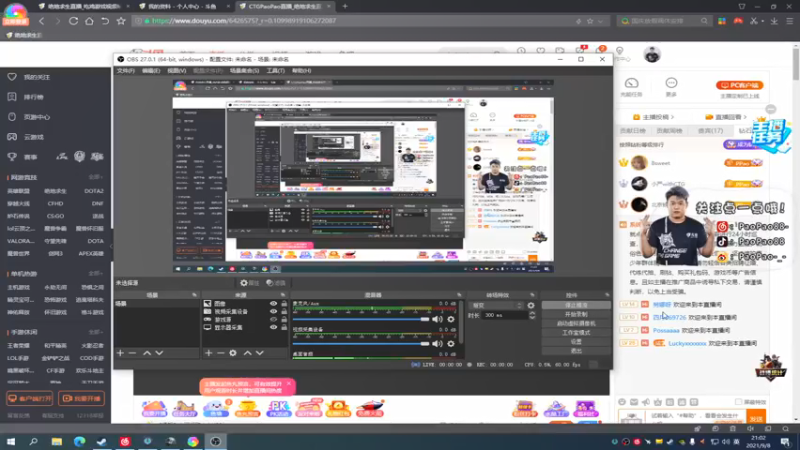Move selected source down
Viewport: 800px width, 450px height.
click(260, 353)
